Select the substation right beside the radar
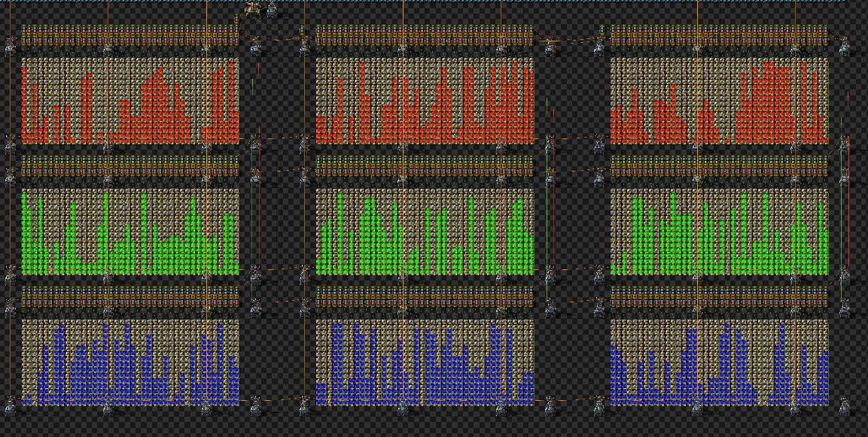Viewport: 868px width, 437px height. 273,10
